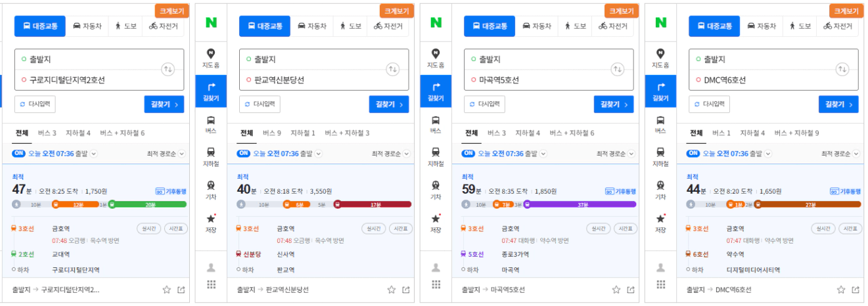Image resolution: width=868 pixels, height=306 pixels.
Task: Open 최적 경로순 sort dropdown in 판교역신분당선 panel
Action: click(x=392, y=154)
